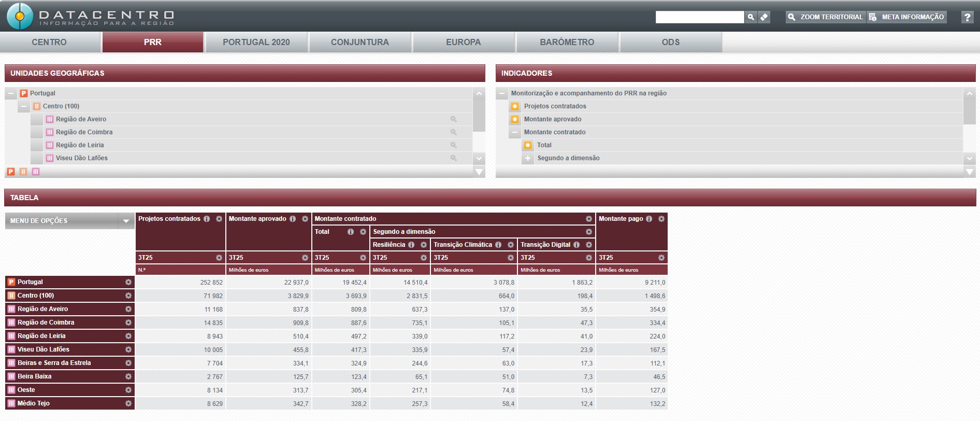The height and width of the screenshot is (421, 980).
Task: Click gear icon on the Portugal row
Action: (x=128, y=282)
